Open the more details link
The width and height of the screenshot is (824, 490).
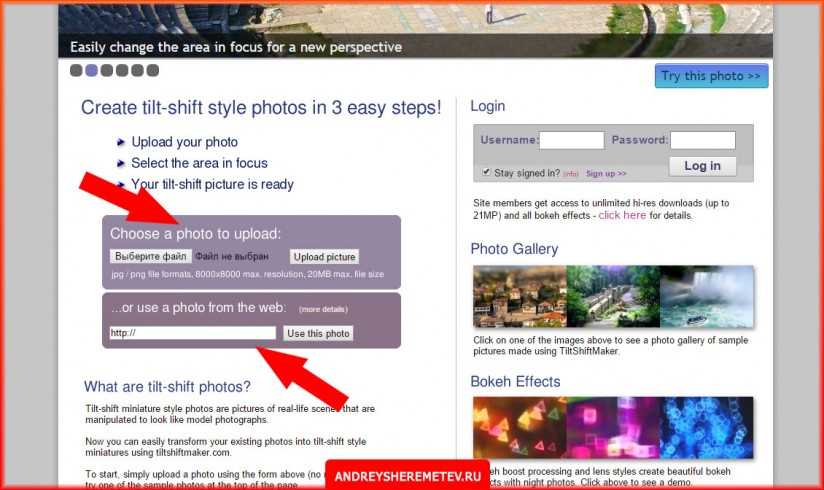323,309
